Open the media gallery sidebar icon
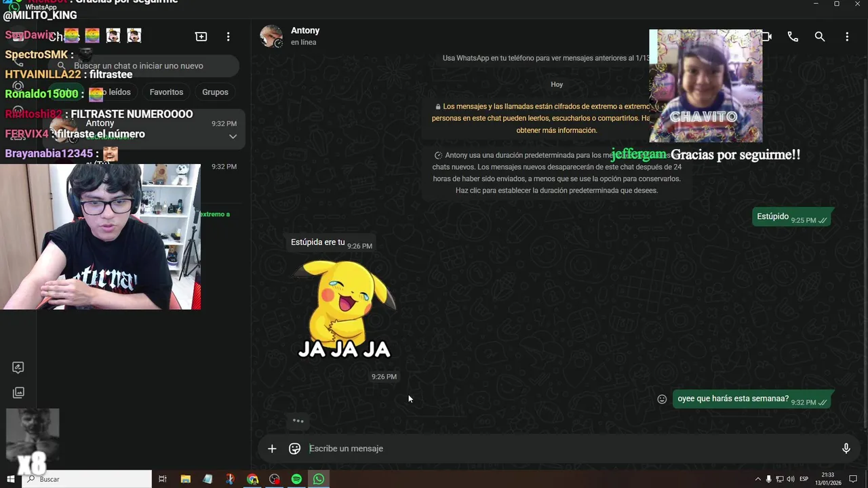Screen dimensions: 868x488 click(x=18, y=392)
